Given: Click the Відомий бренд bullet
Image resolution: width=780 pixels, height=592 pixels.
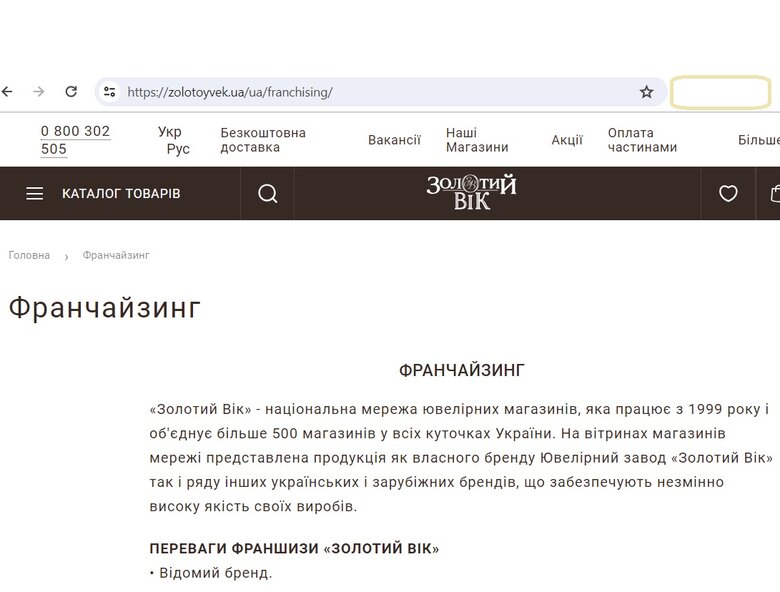Looking at the screenshot, I should [x=211, y=573].
